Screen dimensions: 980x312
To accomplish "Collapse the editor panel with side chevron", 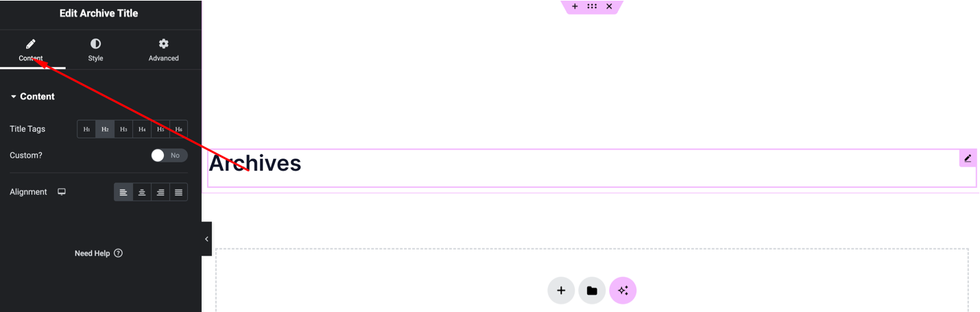I will pos(206,239).
